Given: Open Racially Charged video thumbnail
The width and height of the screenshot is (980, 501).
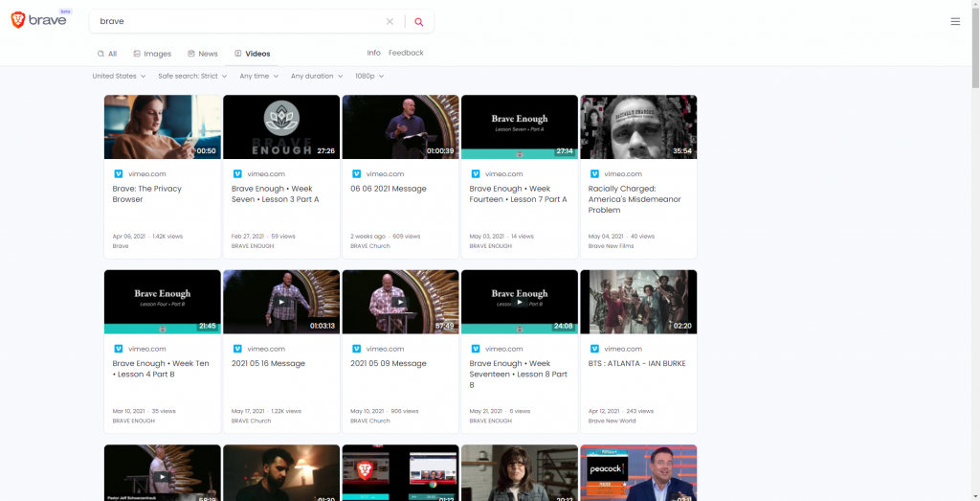Looking at the screenshot, I should [x=638, y=126].
